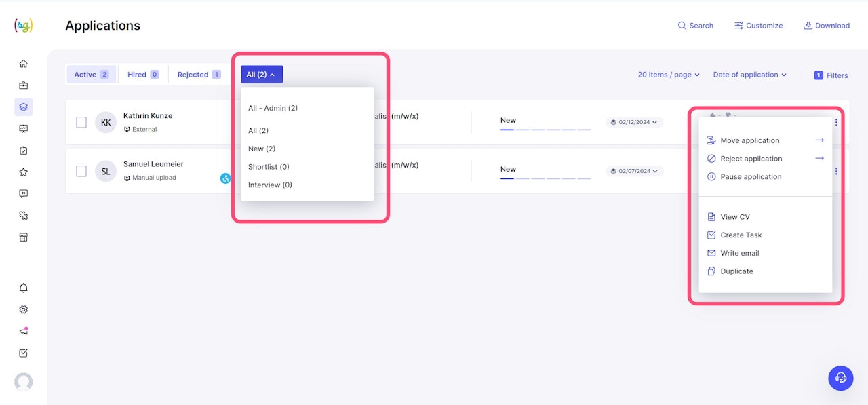Choose Reject application from context menu
This screenshot has width=868, height=405.
coord(751,159)
